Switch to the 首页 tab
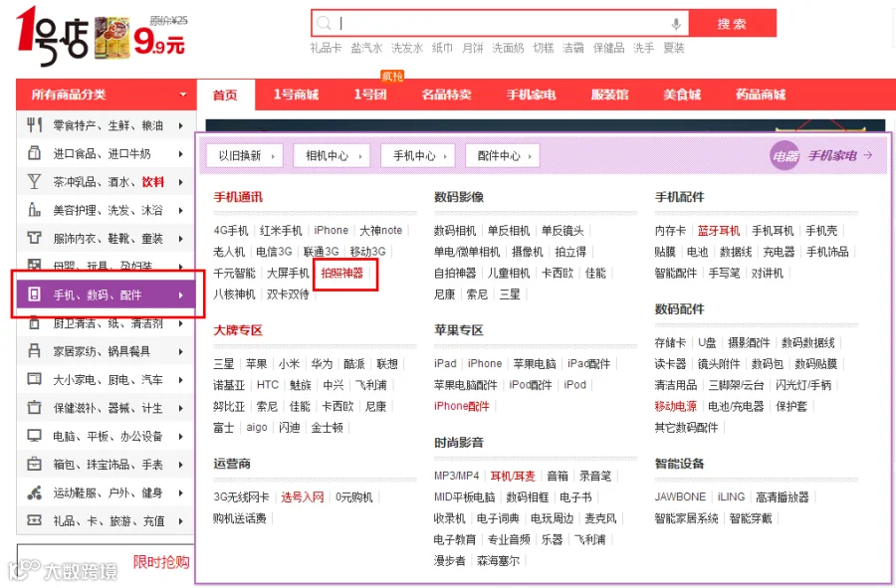The image size is (896, 588). click(225, 95)
